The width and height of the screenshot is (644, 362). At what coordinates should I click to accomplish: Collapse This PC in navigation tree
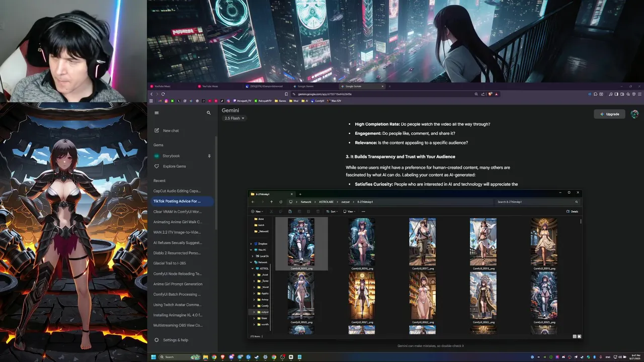click(x=251, y=250)
